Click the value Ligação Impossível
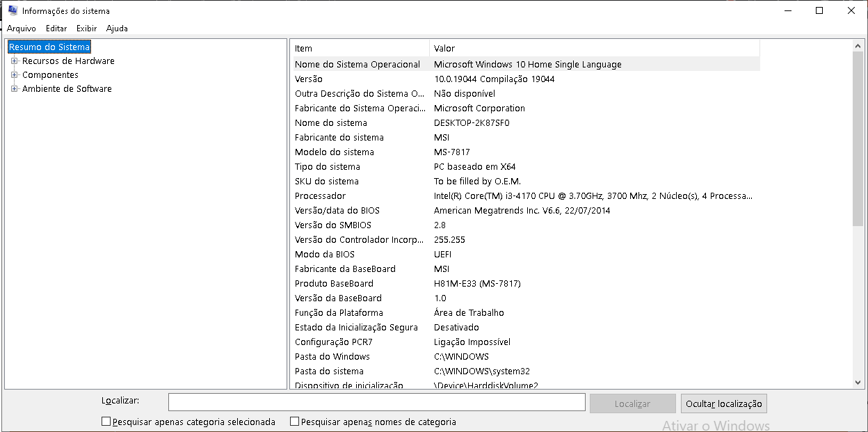The width and height of the screenshot is (868, 432). [472, 342]
